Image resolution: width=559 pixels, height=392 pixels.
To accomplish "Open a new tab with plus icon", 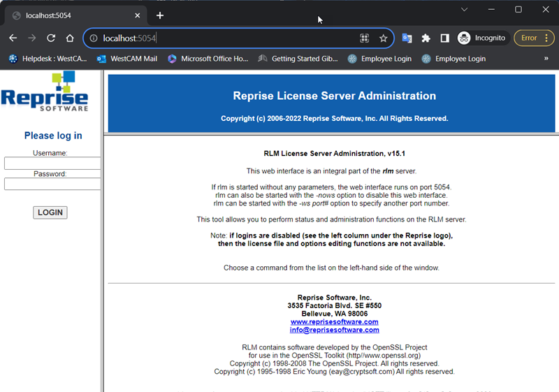I will [x=160, y=15].
